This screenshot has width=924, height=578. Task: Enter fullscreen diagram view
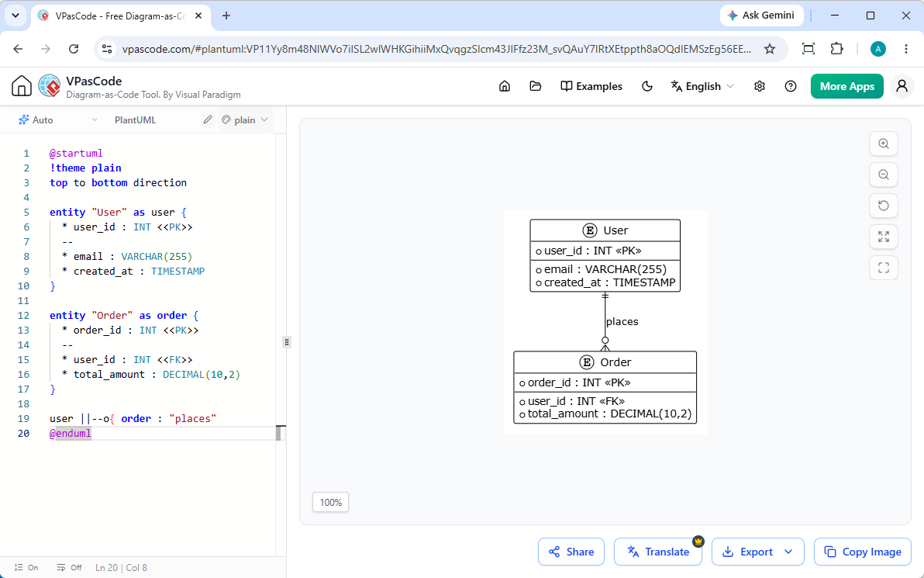click(x=884, y=268)
